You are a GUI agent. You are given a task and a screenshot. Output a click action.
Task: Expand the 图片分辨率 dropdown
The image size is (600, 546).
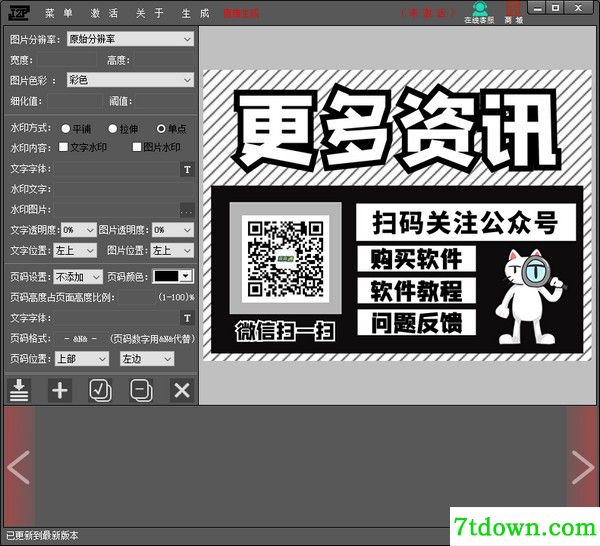[x=130, y=39]
